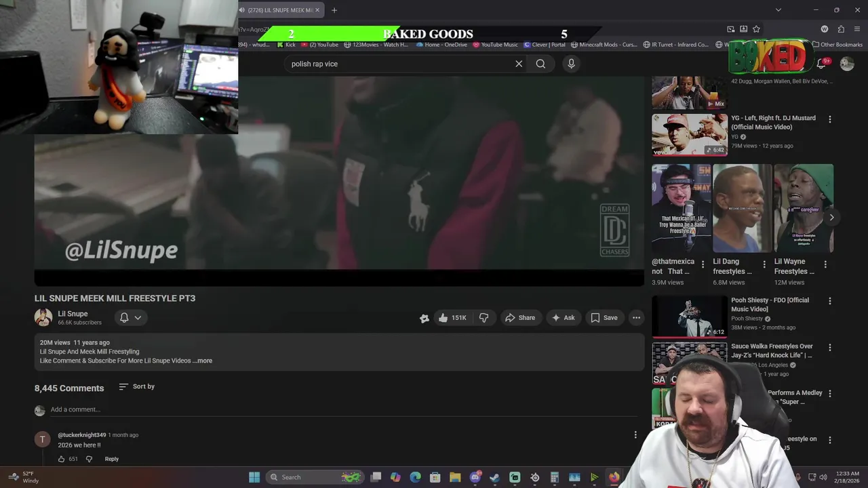Open That Mexican OT Short
Image resolution: width=868 pixels, height=488 pixels.
(x=682, y=208)
